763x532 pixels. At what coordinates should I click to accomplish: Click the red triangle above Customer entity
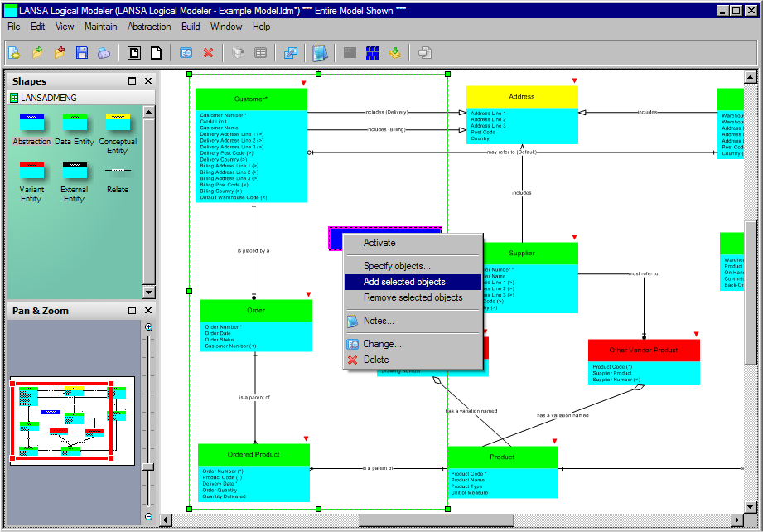coord(304,83)
